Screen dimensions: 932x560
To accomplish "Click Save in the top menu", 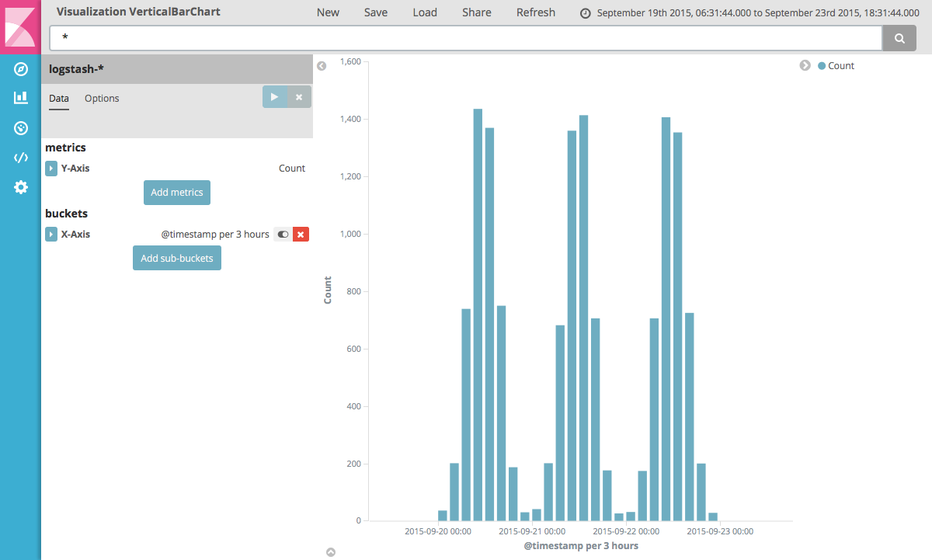I will (376, 12).
